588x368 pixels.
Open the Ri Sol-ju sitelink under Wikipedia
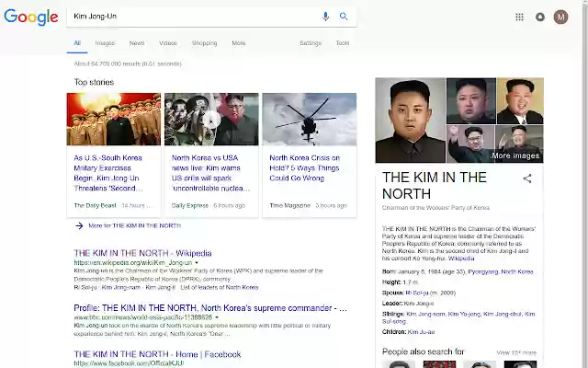tap(85, 287)
